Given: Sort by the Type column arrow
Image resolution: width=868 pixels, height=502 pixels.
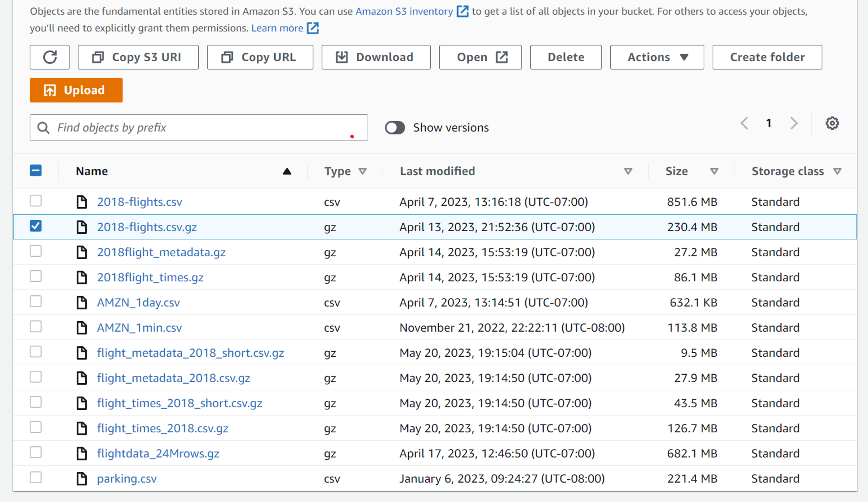Looking at the screenshot, I should 362,171.
